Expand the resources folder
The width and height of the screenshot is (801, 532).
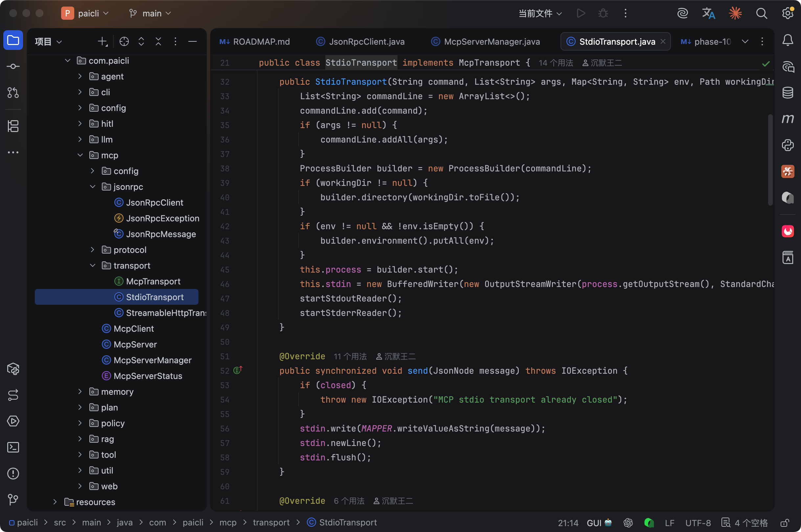tap(55, 502)
